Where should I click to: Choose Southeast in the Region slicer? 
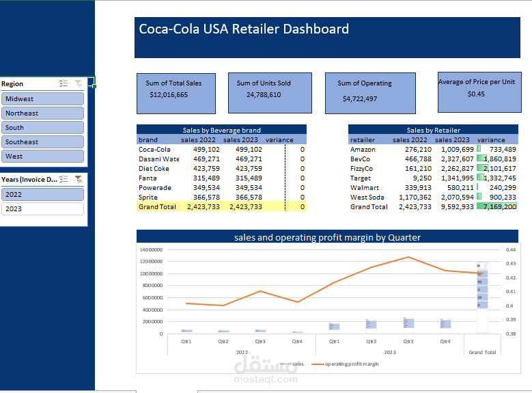(43, 142)
